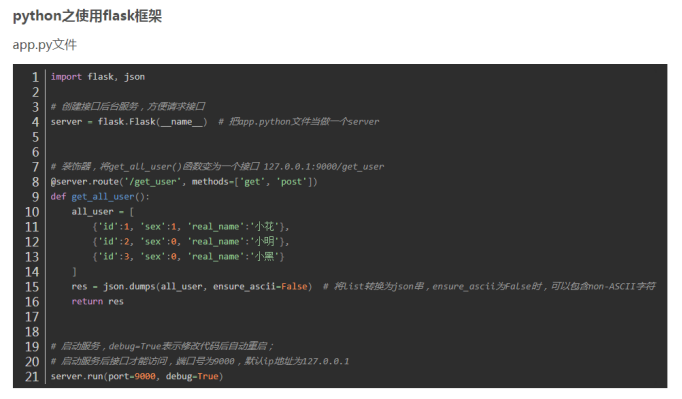Click line number 15 in the gutter
Image resolution: width=682 pixels, height=399 pixels.
coord(32,287)
